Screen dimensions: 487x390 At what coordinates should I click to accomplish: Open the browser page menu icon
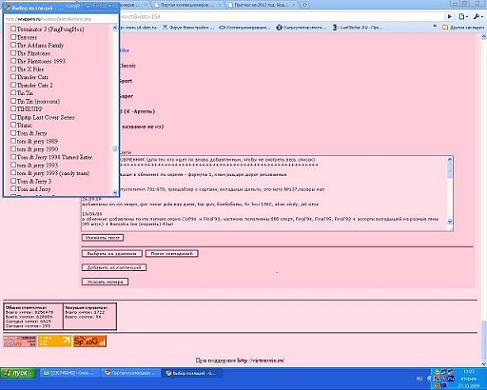463,16
